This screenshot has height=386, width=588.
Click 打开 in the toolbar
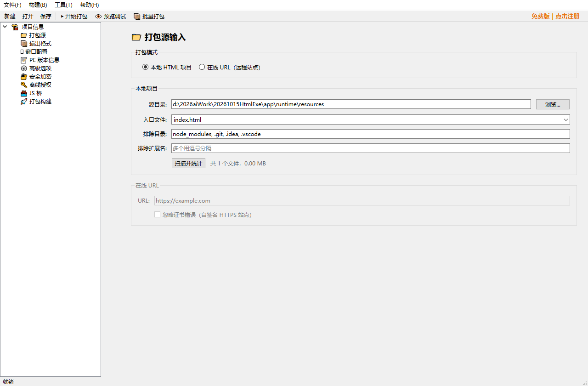pos(28,17)
